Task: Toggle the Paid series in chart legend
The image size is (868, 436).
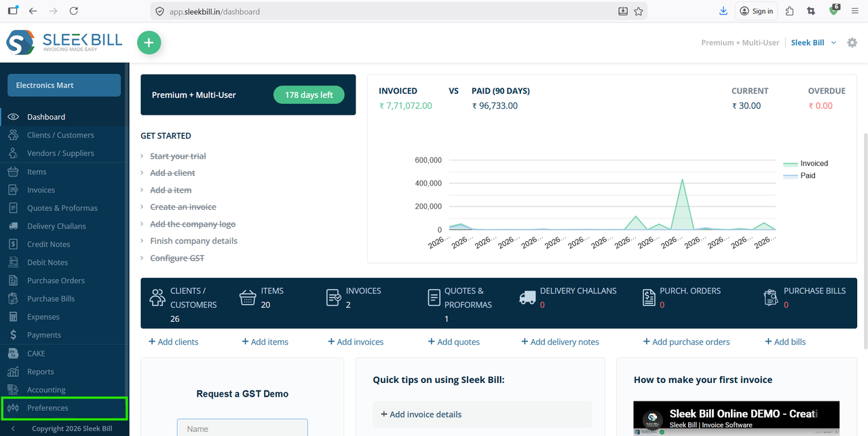Action: coord(799,175)
